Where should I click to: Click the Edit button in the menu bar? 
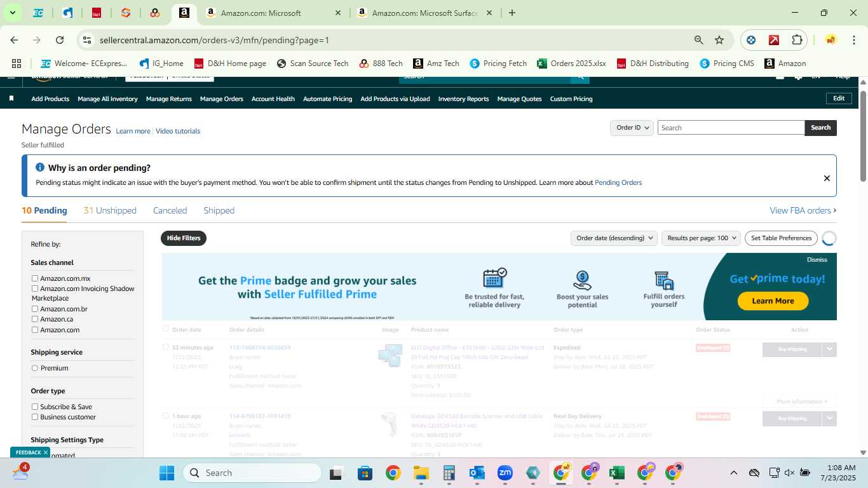point(839,98)
